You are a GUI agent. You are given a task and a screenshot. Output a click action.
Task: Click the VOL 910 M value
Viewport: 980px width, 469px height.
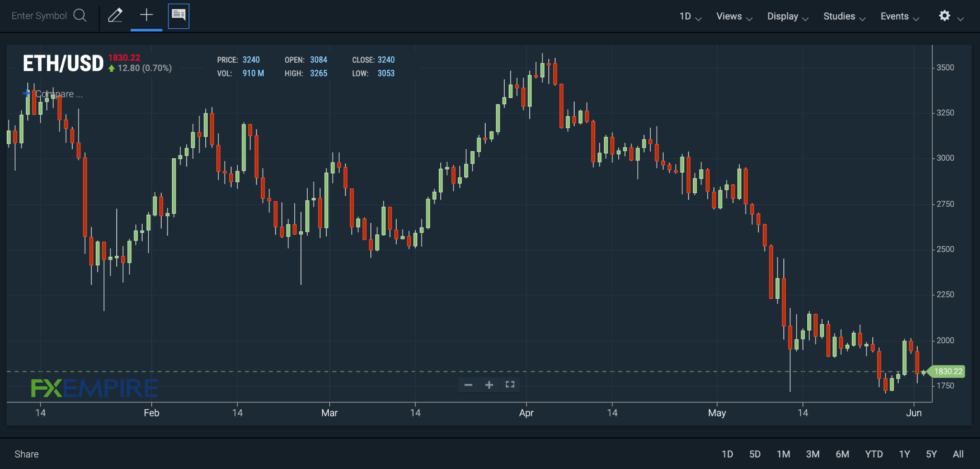click(253, 73)
